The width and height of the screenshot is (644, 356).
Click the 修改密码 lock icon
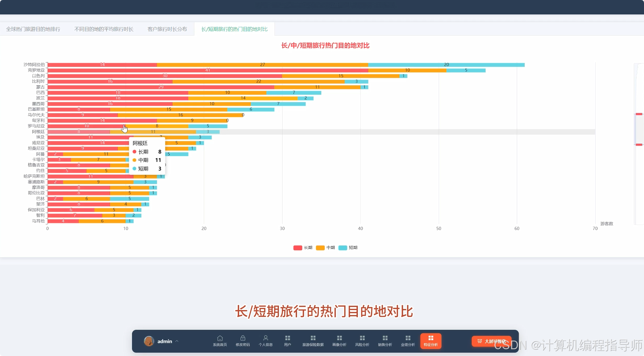point(242,341)
